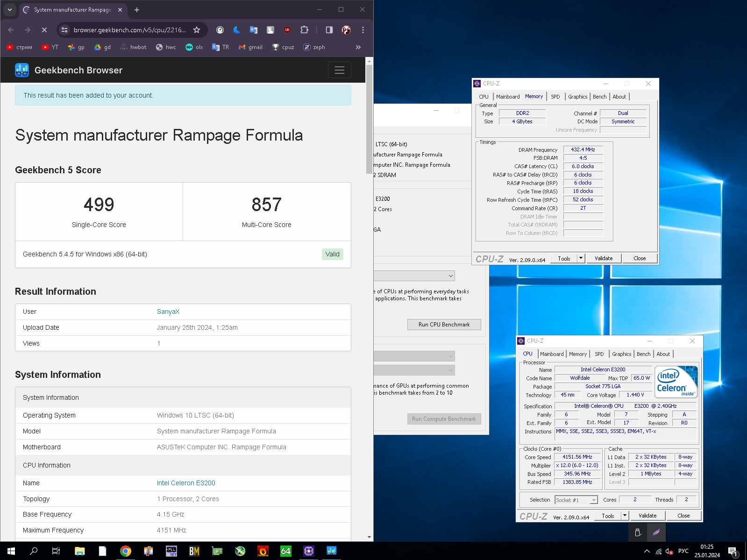Click the Intel Celeron inside logo
Viewport: 747px width, 560px height.
676,382
